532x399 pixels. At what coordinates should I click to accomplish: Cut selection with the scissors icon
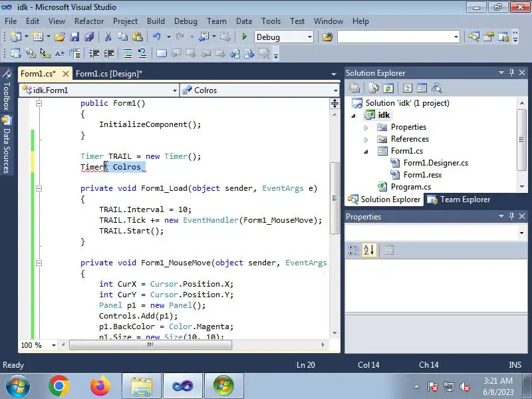click(x=108, y=37)
